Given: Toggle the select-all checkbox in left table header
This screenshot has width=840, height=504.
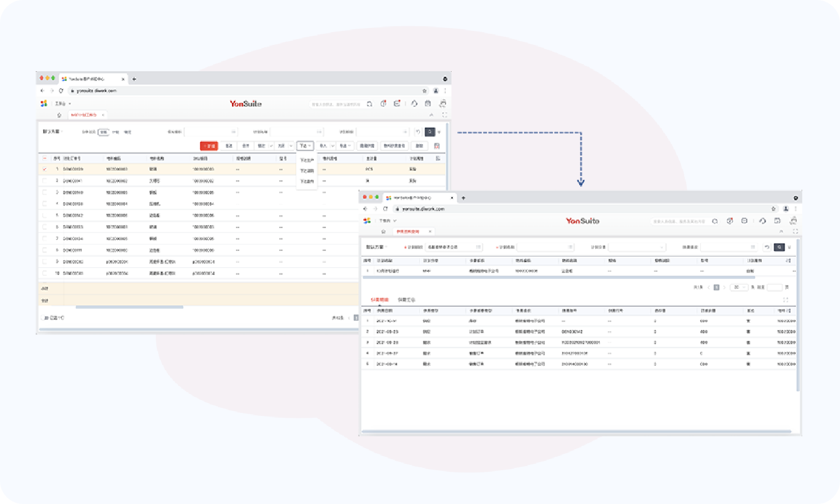Looking at the screenshot, I should tap(44, 158).
